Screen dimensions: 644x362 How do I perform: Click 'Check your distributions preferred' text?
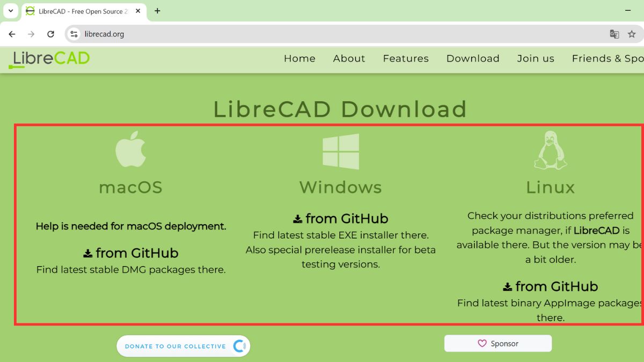pyautogui.click(x=550, y=216)
